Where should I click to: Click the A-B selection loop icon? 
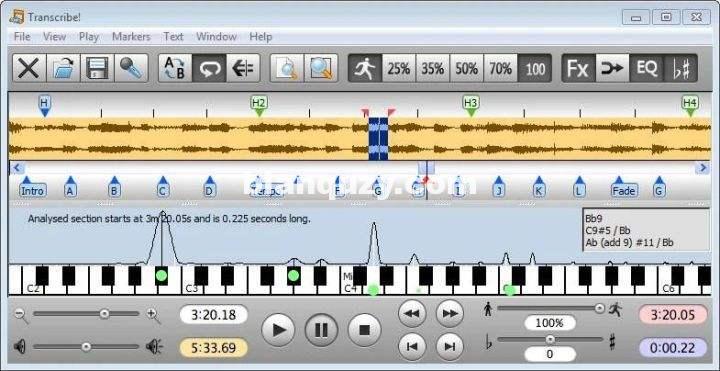click(x=175, y=68)
